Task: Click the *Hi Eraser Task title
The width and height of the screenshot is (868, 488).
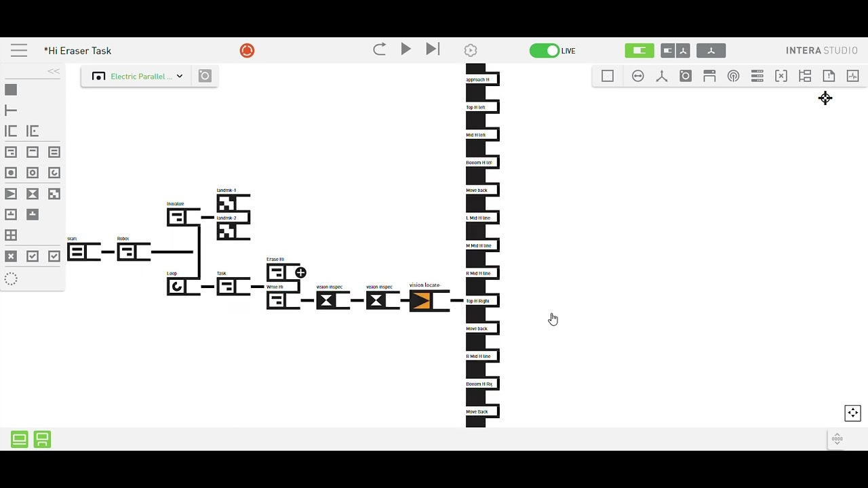Action: coord(77,51)
